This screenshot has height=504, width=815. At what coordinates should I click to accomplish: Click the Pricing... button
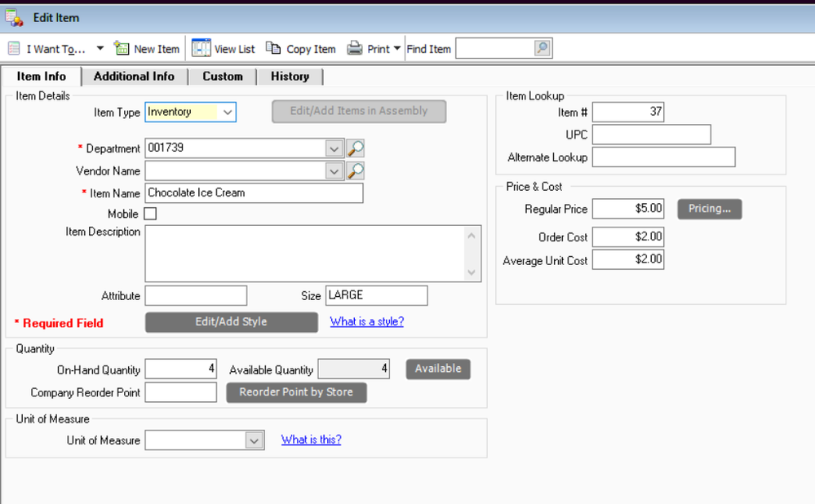pos(710,209)
